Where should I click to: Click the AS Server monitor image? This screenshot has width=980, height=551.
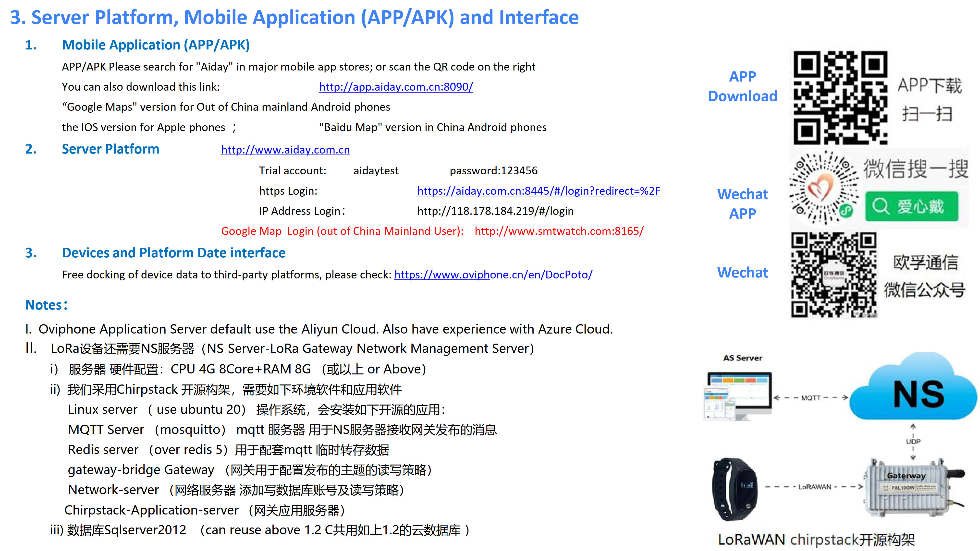pos(737,396)
